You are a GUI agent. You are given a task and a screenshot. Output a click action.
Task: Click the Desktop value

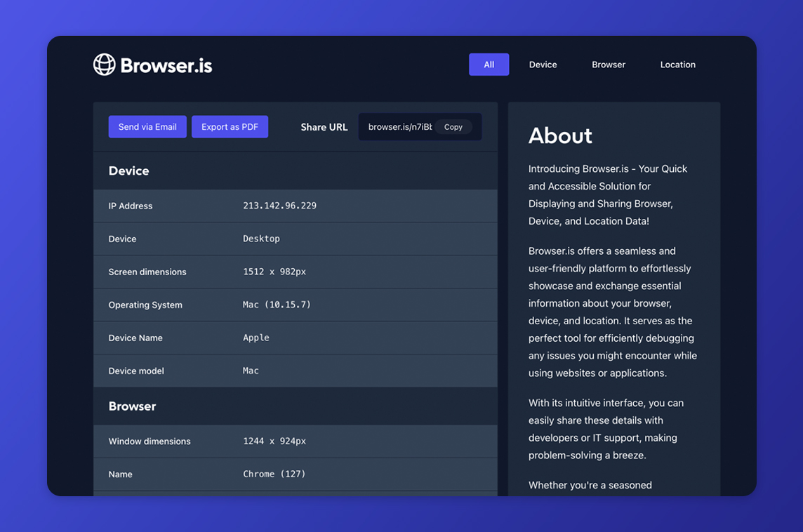(261, 239)
